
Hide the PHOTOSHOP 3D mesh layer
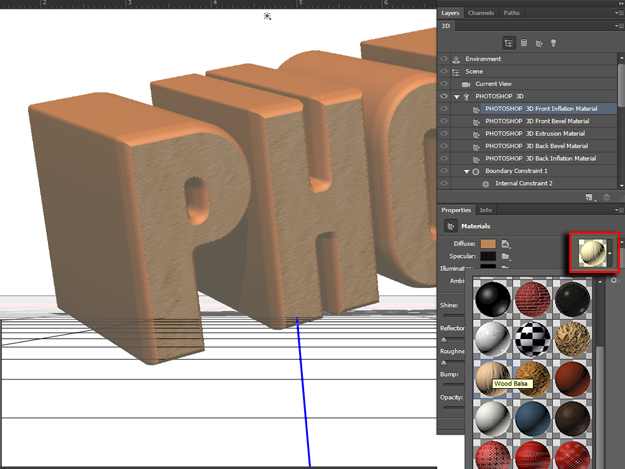coord(445,96)
